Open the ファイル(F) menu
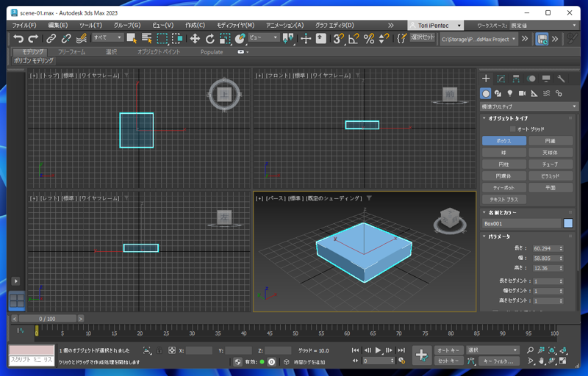Viewport: 588px width, 376px height. [x=24, y=26]
